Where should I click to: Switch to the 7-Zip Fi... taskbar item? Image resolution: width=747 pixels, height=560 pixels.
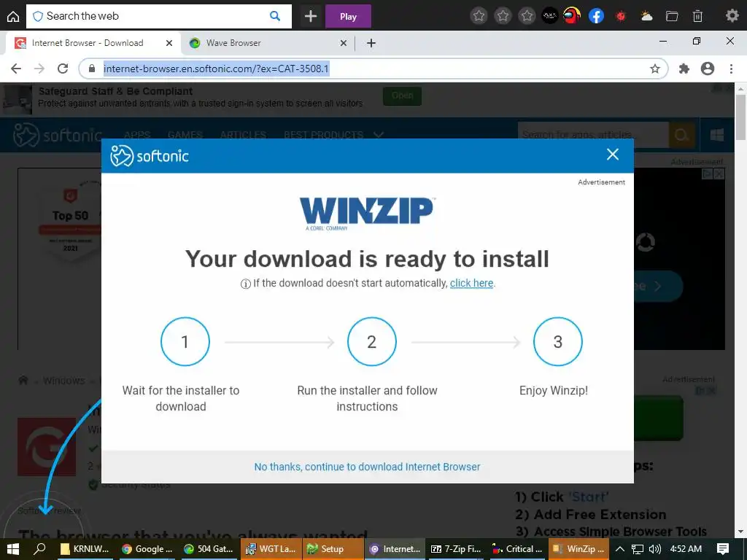pyautogui.click(x=455, y=549)
